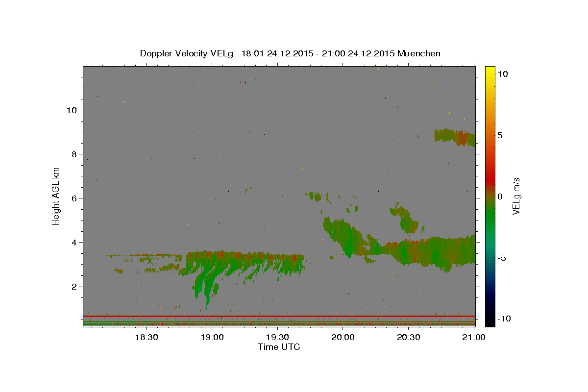
Task: Click the 'Time UTC' x-axis label
Action: point(279,347)
